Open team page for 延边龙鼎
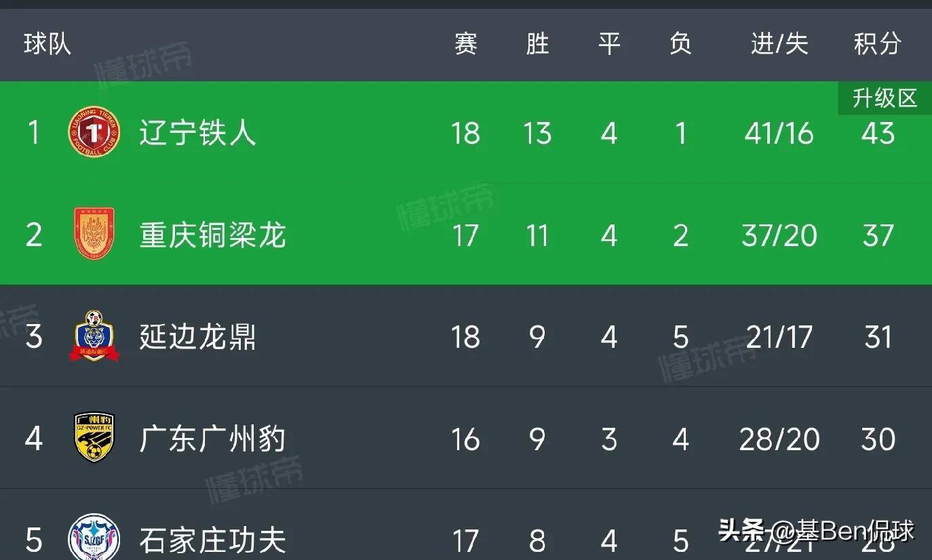This screenshot has height=560, width=932. pyautogui.click(x=197, y=337)
